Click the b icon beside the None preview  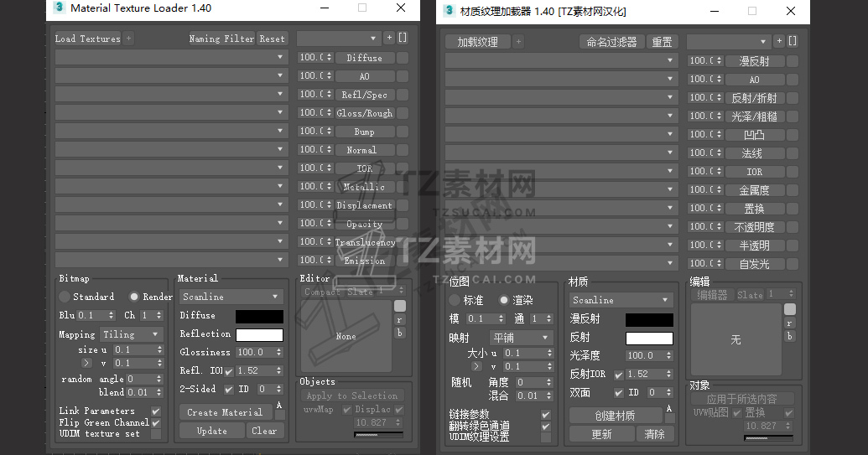pyautogui.click(x=400, y=333)
